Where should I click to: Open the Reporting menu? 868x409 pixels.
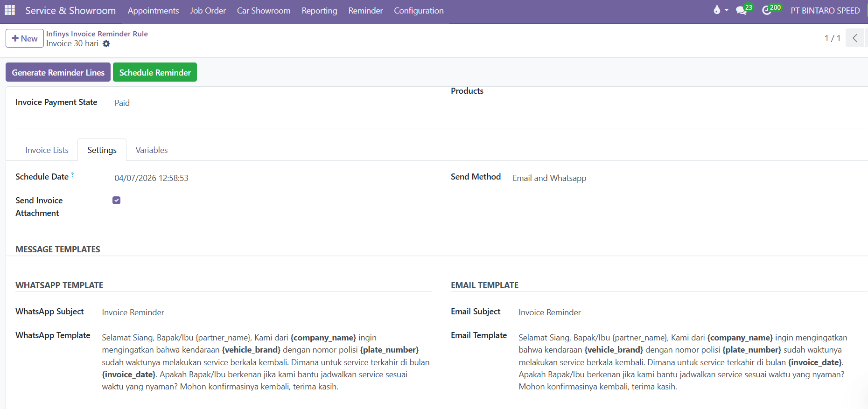(319, 11)
